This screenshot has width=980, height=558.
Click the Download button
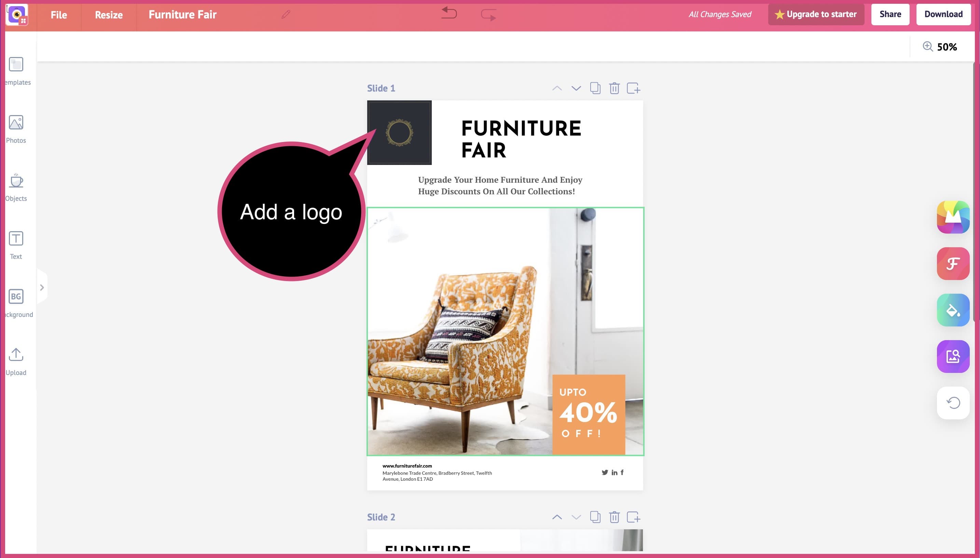[942, 14]
